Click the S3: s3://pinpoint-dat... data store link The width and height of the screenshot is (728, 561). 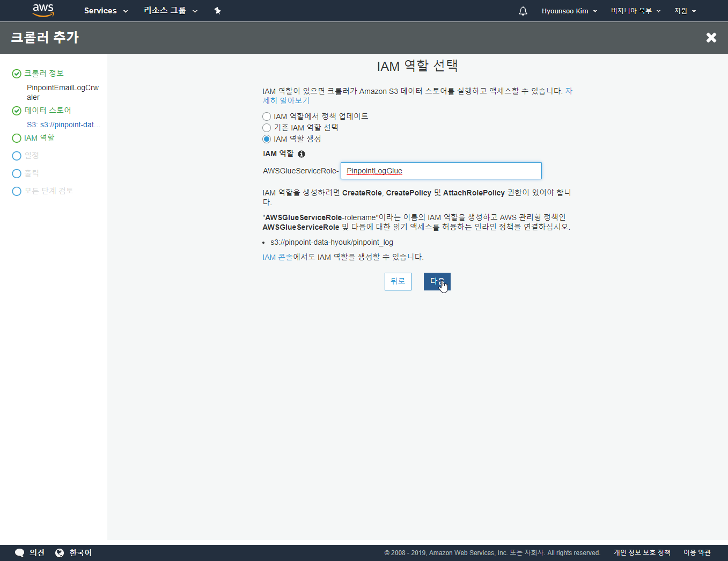point(64,125)
